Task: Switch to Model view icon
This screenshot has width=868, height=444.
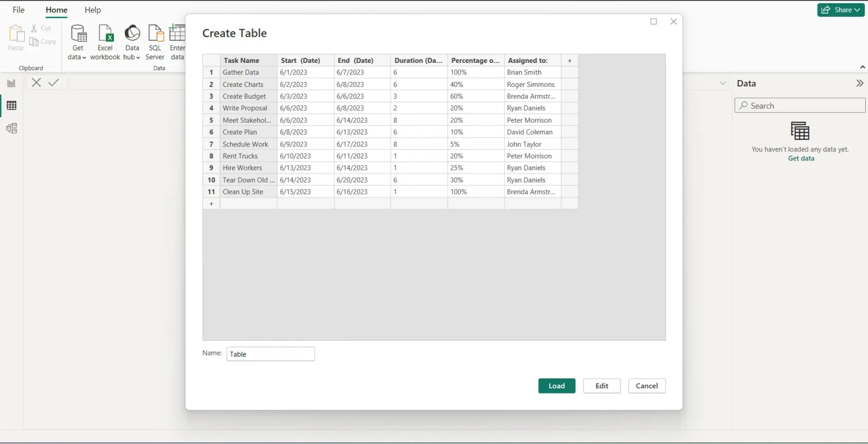Action: (11, 129)
